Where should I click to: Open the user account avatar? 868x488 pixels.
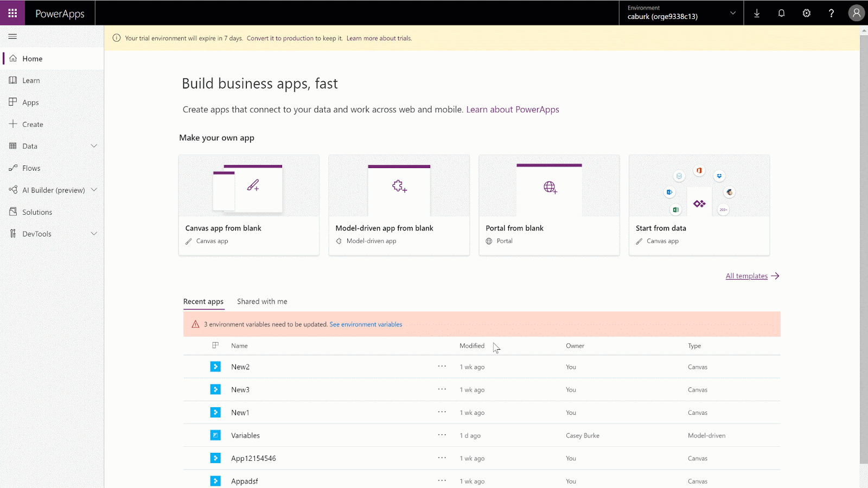point(856,13)
